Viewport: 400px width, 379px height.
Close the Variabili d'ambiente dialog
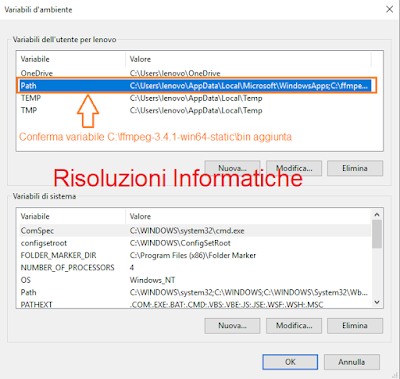[x=389, y=9]
